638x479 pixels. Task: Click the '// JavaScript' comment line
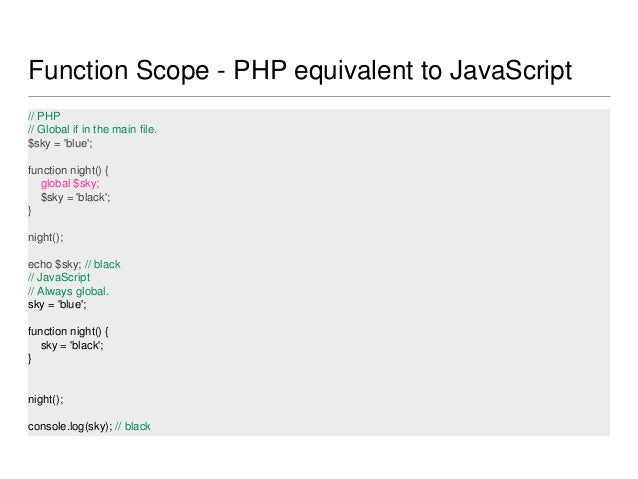coord(59,278)
